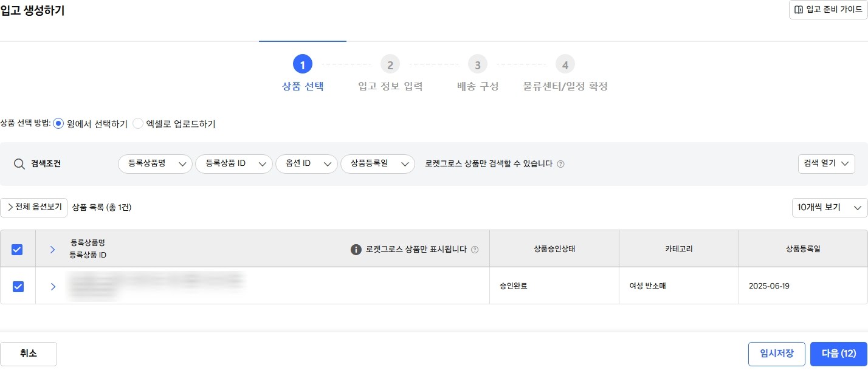Proceed with the 다음 (12) button
Screen dimensions: 868x376
838,354
